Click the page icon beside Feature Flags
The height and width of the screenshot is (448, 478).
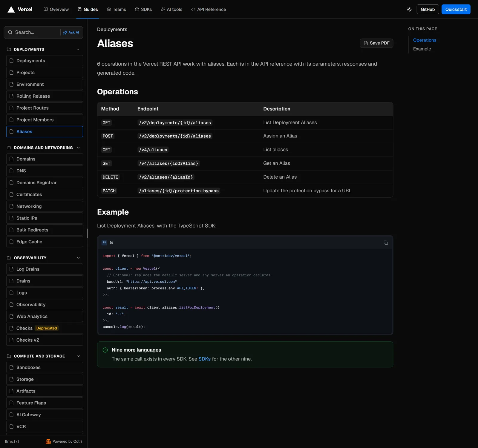tap(12, 403)
